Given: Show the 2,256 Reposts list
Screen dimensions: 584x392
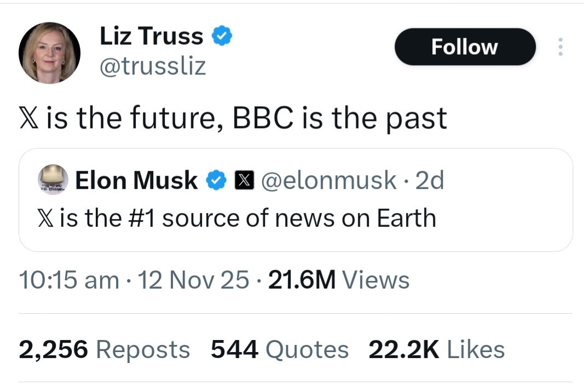Looking at the screenshot, I should 105,350.
